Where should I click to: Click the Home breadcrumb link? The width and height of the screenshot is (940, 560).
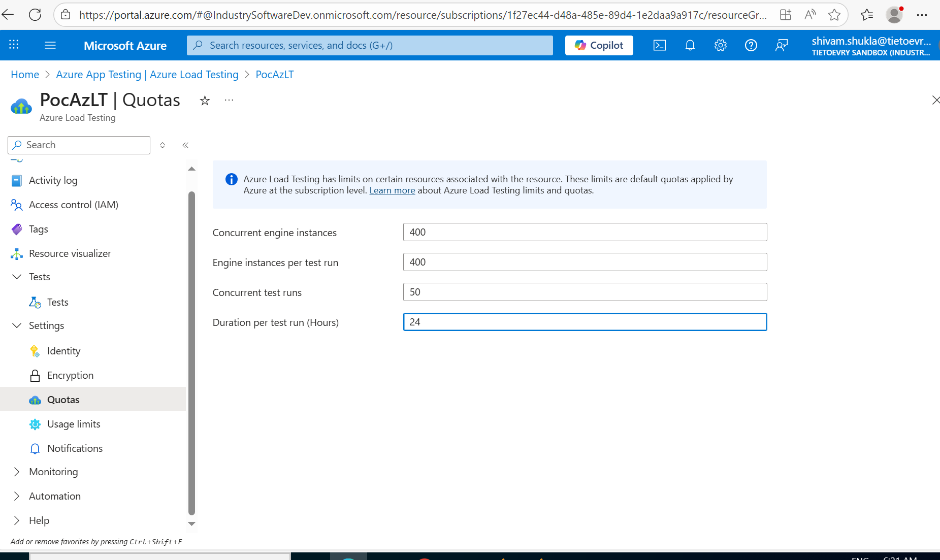coord(25,75)
